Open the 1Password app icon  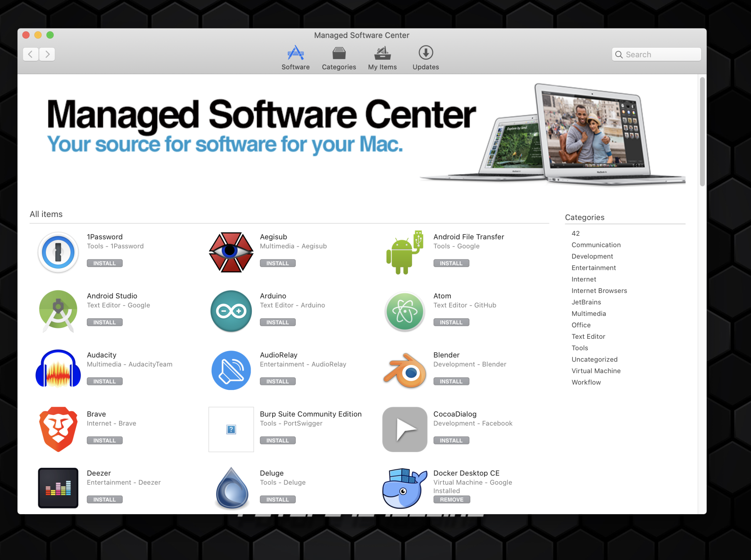tap(58, 253)
